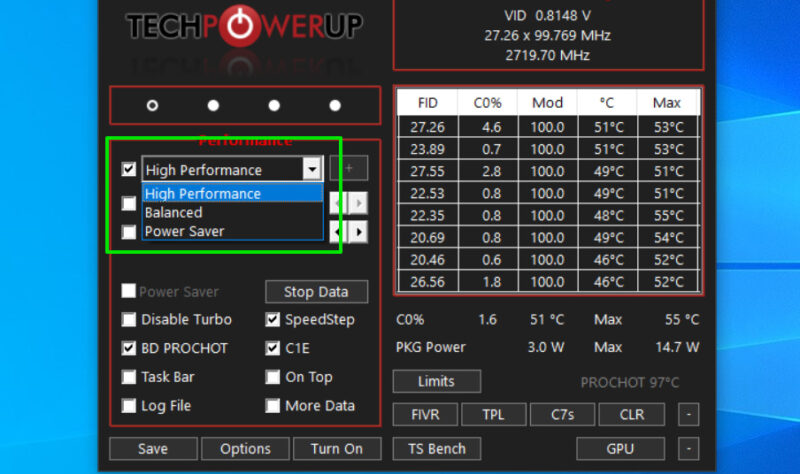800x474 pixels.
Task: Choose Power Saver in the dropdown list
Action: [x=233, y=231]
